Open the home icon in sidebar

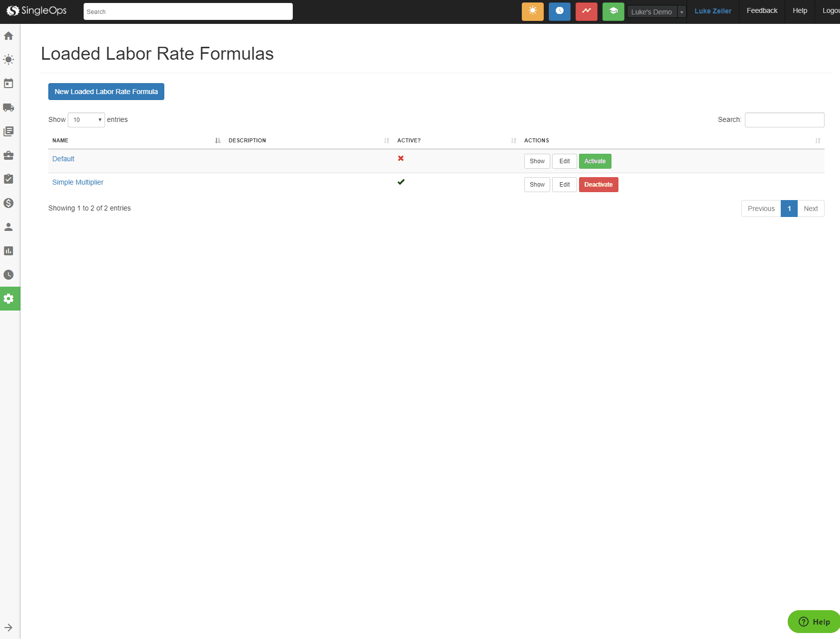8,36
